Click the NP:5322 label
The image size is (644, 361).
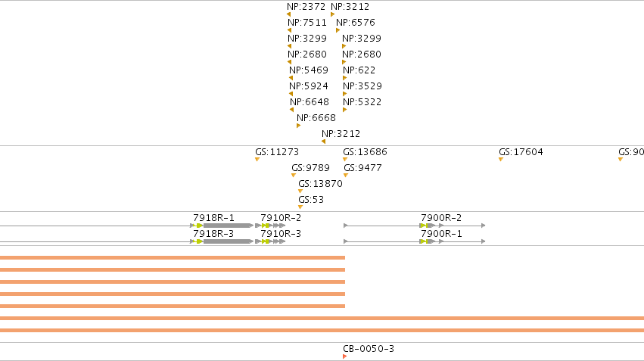362,102
